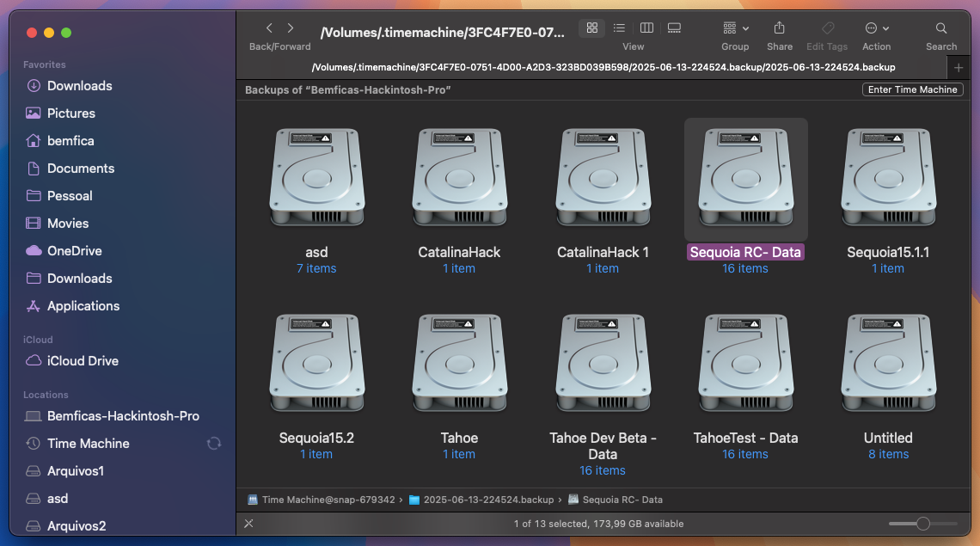Go back using the Back chevron
This screenshot has width=980, height=546.
pos(269,28)
